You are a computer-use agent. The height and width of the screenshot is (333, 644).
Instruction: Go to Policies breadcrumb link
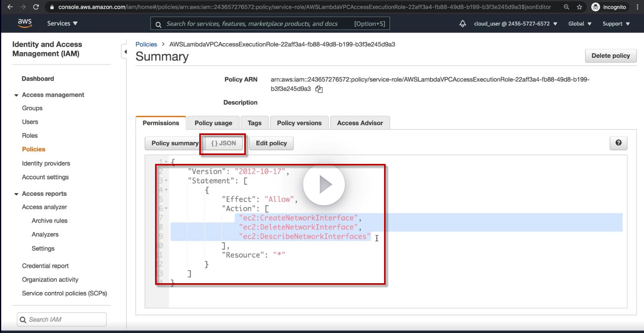(x=146, y=44)
